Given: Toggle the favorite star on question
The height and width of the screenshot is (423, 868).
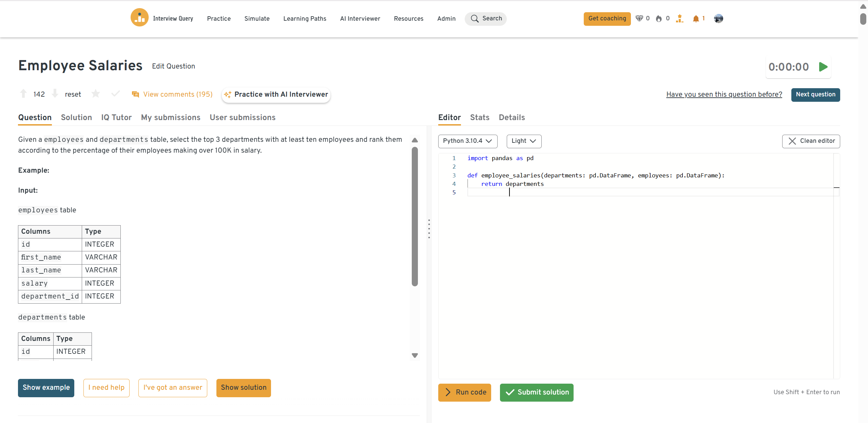Looking at the screenshot, I should pos(96,94).
